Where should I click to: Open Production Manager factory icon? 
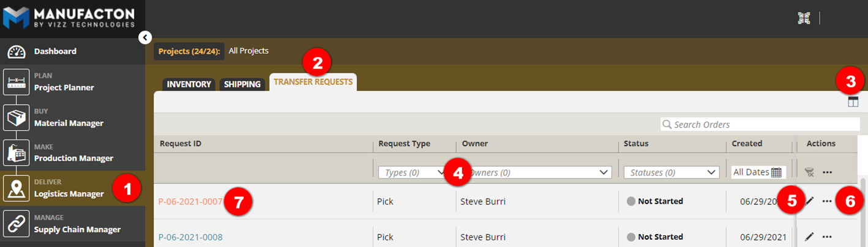(17, 153)
